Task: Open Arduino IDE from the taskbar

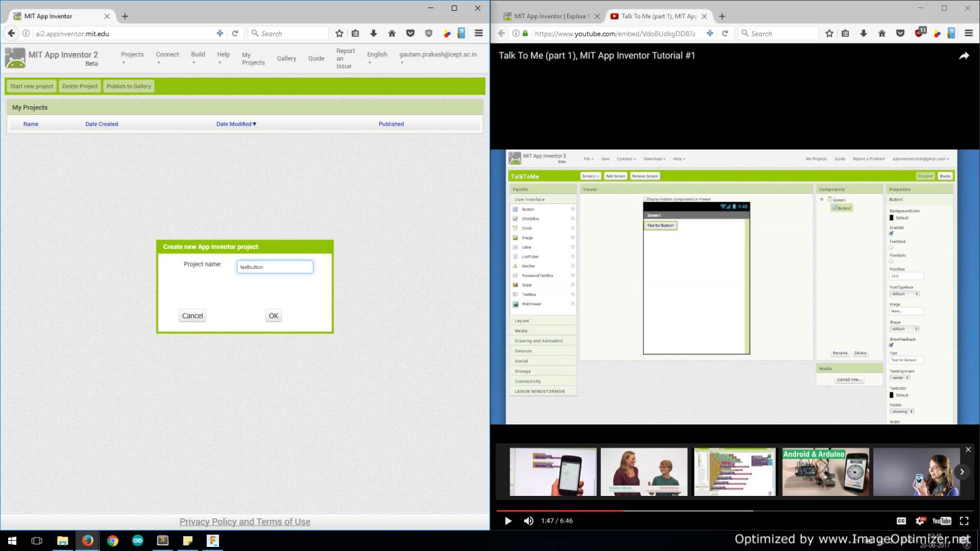Action: pyautogui.click(x=137, y=541)
